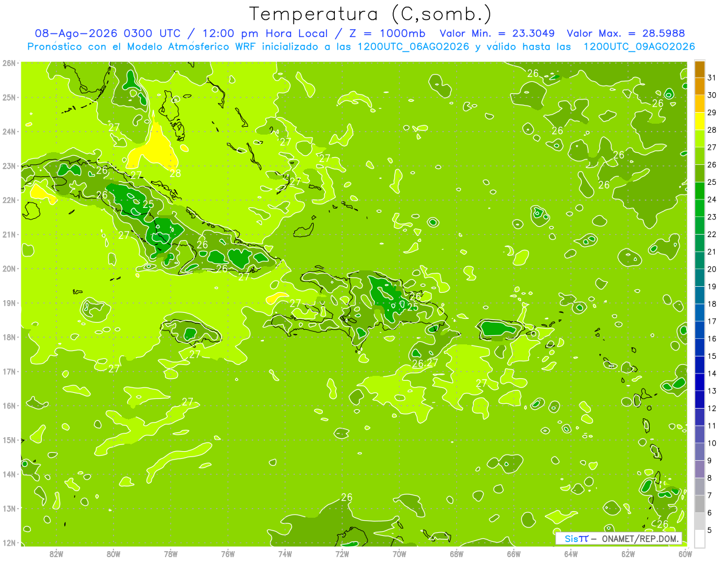This screenshot has height=562, width=728.
Task: Click the 80W longitude axis label
Action: tap(113, 554)
